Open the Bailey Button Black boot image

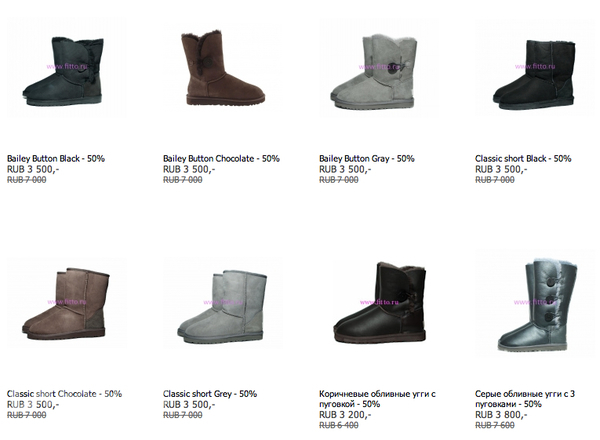click(x=67, y=68)
